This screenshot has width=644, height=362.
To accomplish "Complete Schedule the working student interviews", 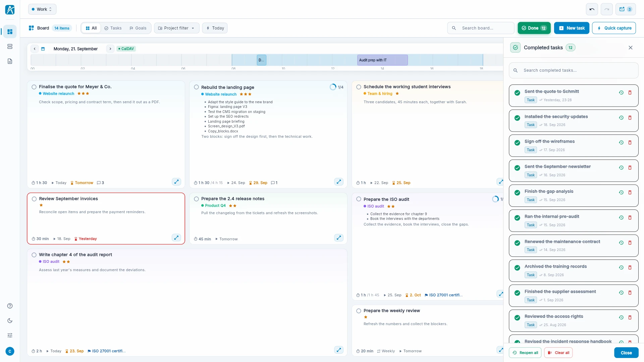I will [x=359, y=87].
